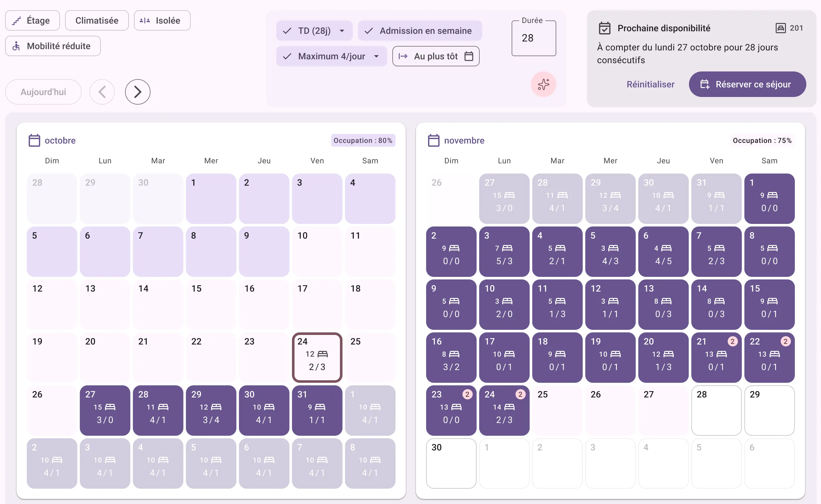Click the Durée input field
The width and height of the screenshot is (821, 504).
(x=534, y=38)
